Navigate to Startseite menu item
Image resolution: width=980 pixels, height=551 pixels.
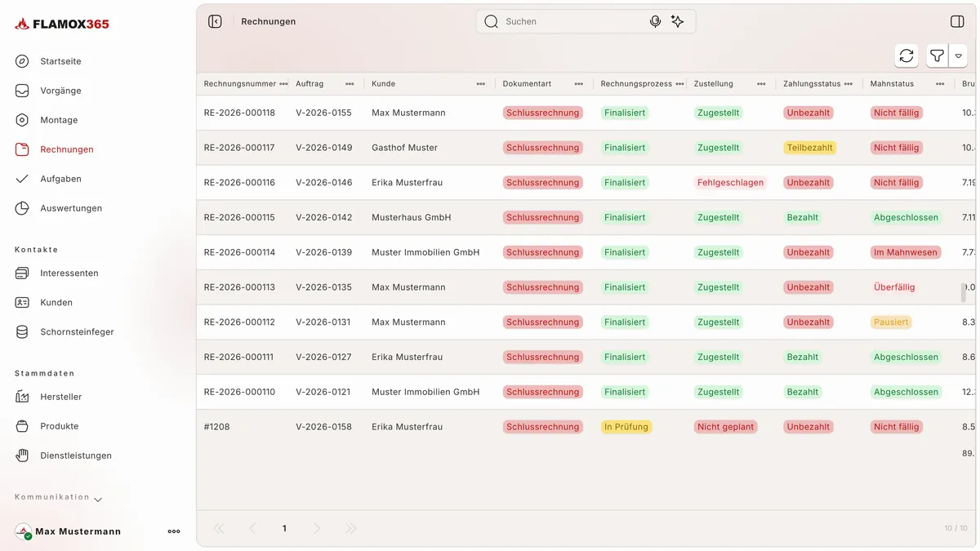click(x=60, y=61)
